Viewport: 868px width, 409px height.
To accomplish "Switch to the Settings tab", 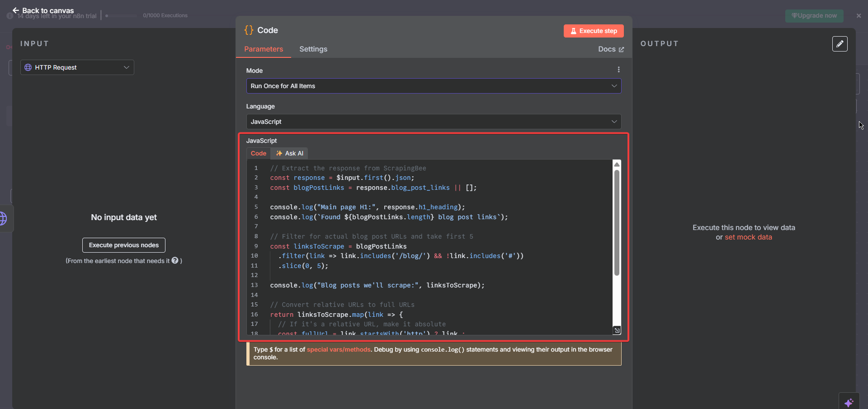I will point(313,49).
